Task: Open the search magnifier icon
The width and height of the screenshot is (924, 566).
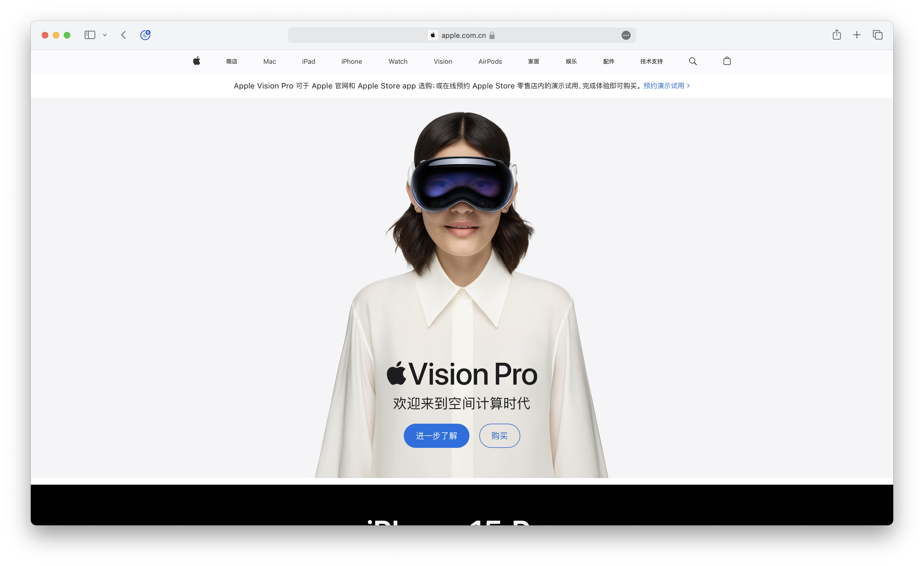Action: pos(693,61)
